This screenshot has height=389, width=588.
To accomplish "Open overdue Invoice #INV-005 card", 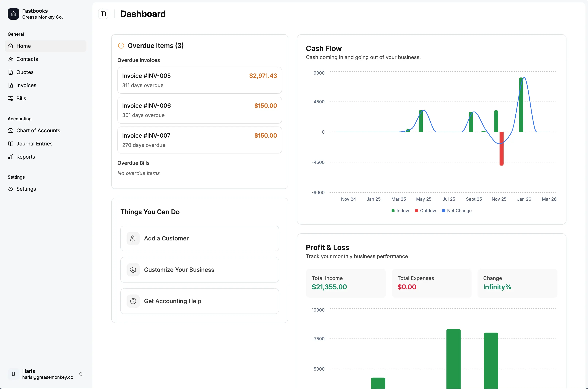I will coord(200,80).
